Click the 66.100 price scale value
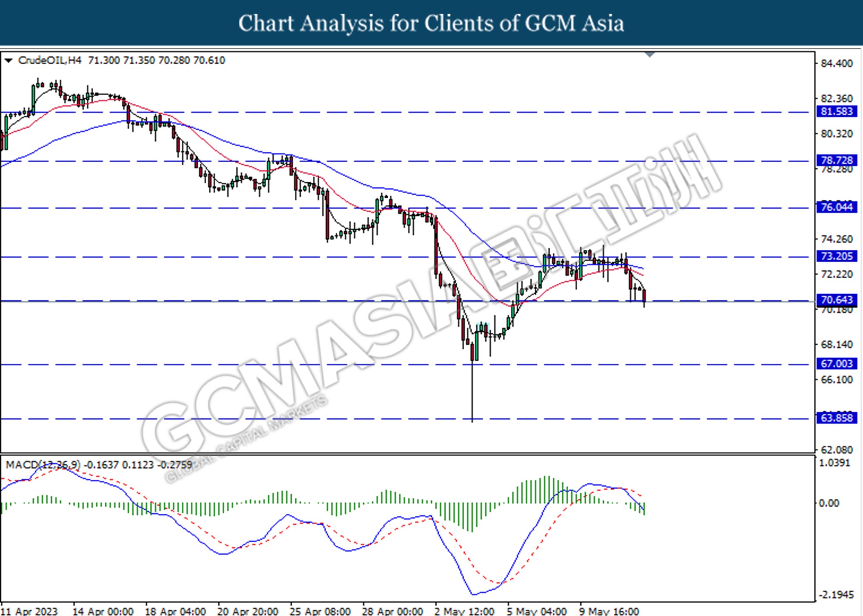The image size is (863, 616). [837, 380]
